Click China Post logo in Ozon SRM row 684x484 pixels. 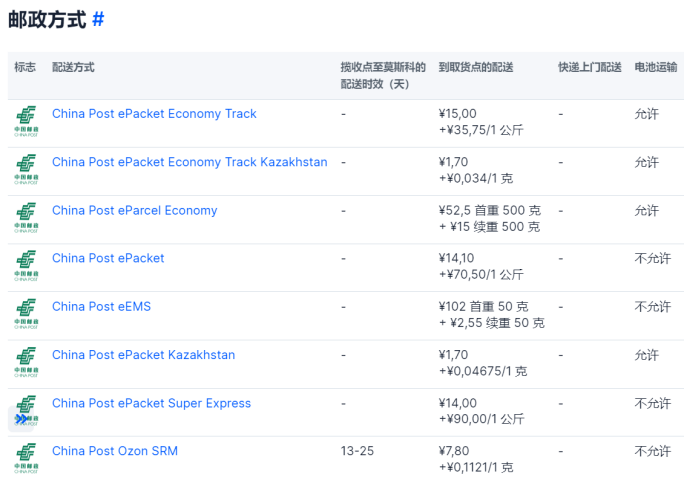pos(26,459)
